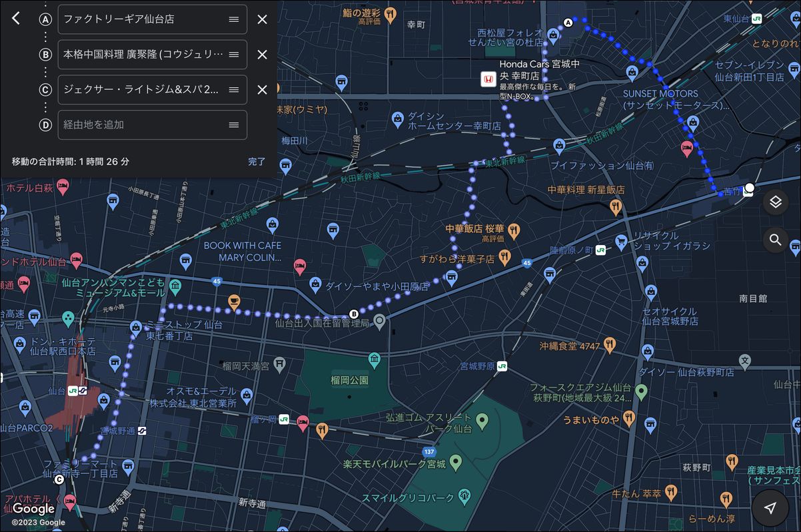Screen dimensions: 801x532
Task: Select route marker C on the map
Action: (59, 479)
